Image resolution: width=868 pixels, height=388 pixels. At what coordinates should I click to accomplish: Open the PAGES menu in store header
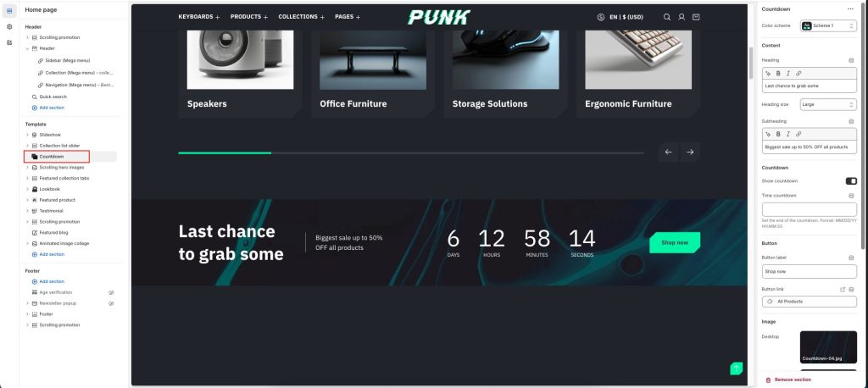[x=348, y=17]
